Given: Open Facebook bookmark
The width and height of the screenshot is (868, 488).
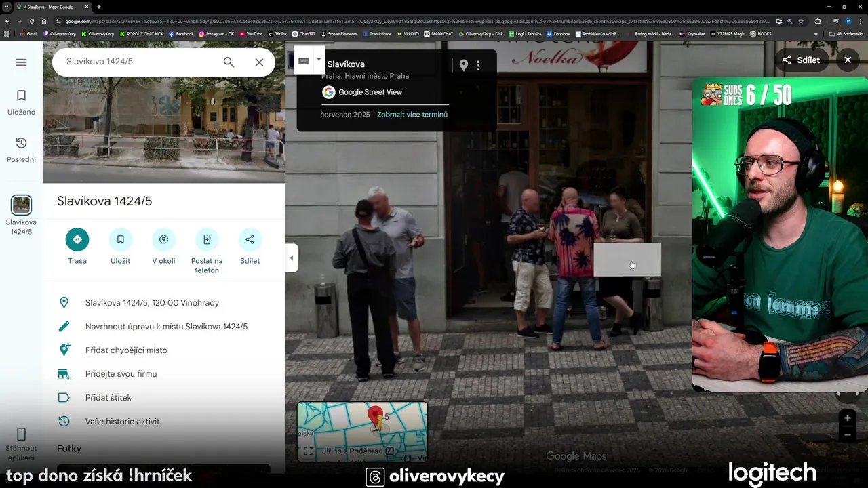Looking at the screenshot, I should [181, 33].
